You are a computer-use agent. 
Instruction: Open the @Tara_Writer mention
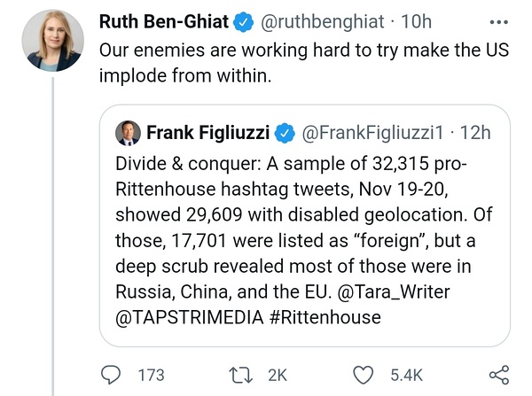[434, 290]
